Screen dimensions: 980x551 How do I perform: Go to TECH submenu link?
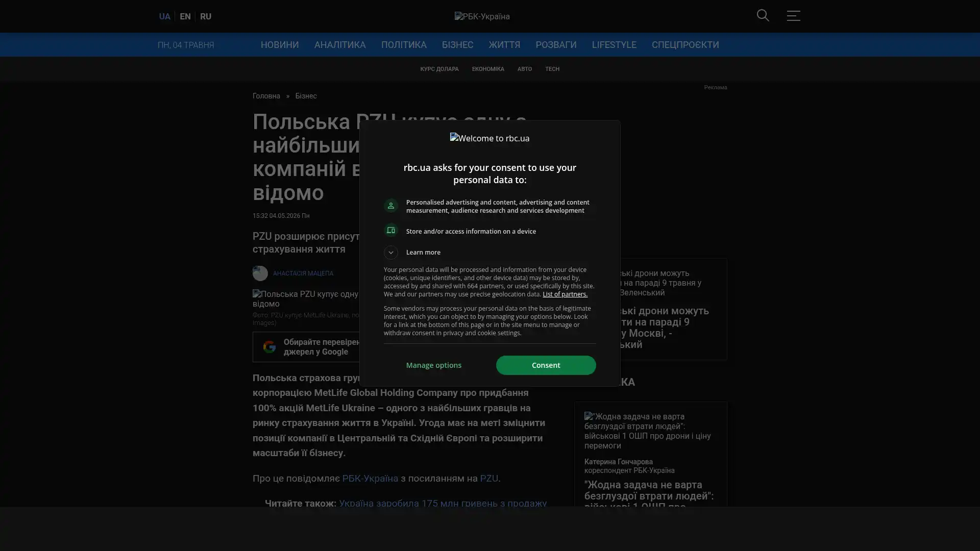pos(552,69)
